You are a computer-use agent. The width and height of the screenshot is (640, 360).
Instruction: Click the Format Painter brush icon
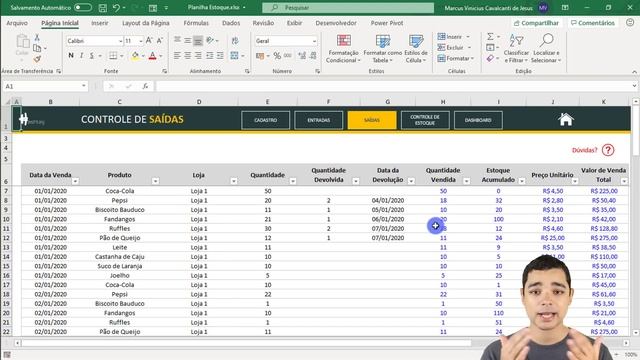tap(37, 59)
